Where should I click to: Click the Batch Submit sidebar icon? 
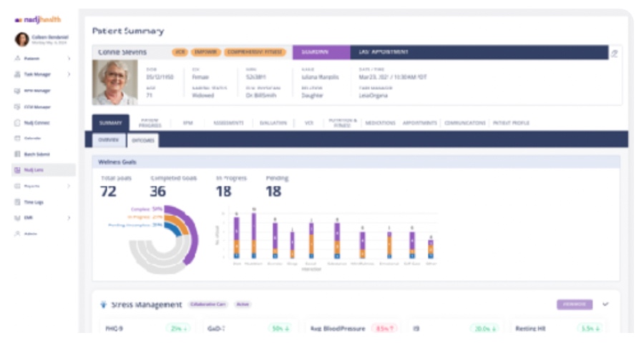pos(16,154)
